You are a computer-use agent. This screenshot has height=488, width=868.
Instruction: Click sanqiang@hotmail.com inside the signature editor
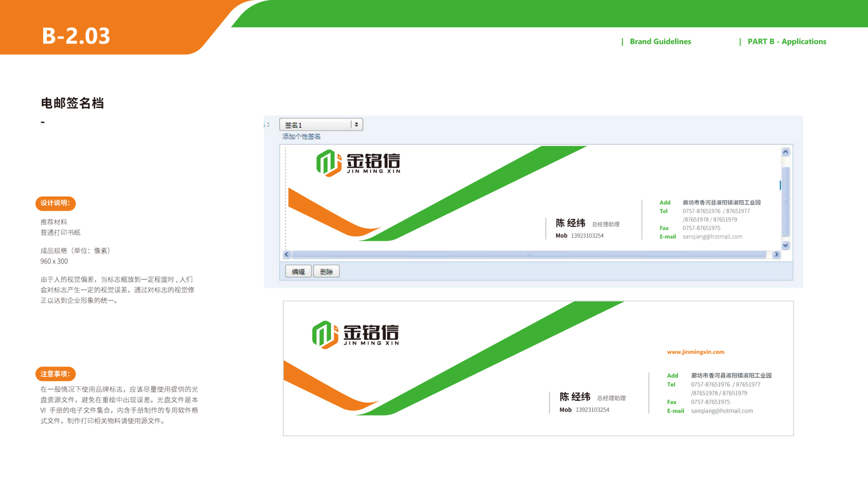(712, 236)
